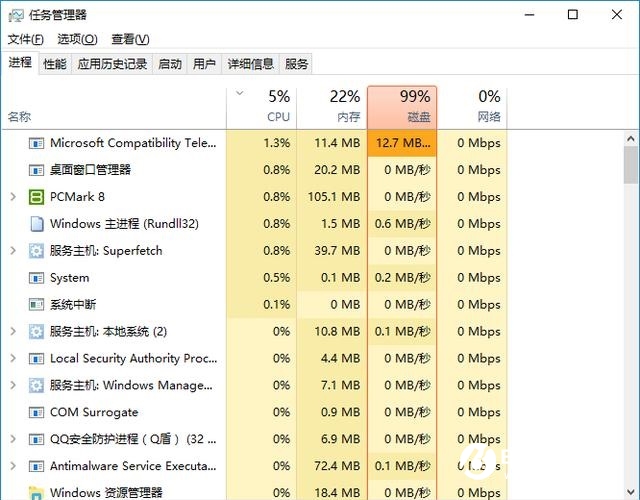Select the 桌面窗口管理器 process name

[x=90, y=170]
